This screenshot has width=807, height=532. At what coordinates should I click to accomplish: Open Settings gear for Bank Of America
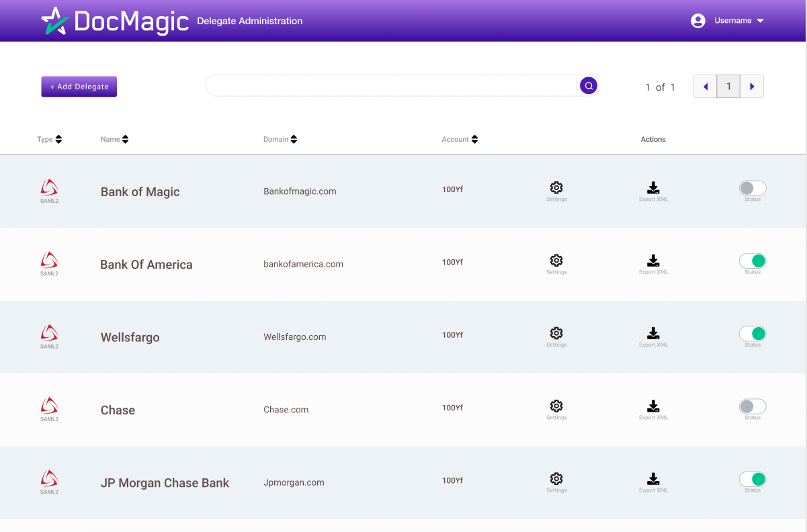pos(556,261)
